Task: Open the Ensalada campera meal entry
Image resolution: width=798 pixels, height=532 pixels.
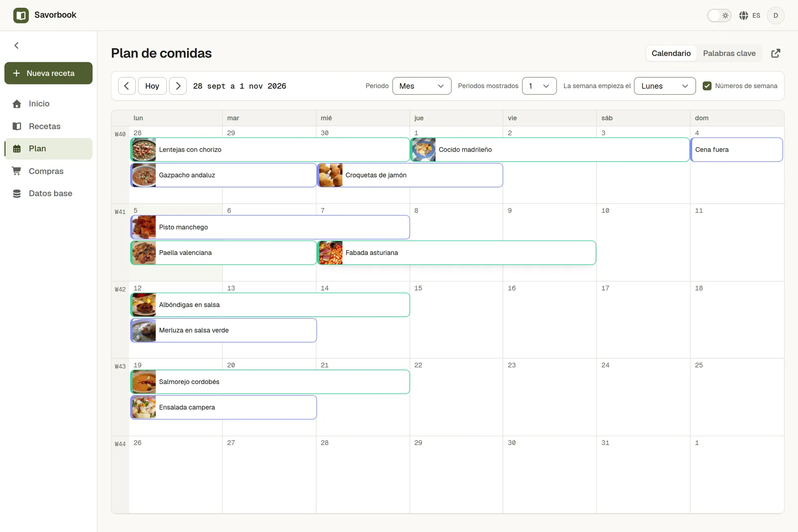Action: (x=224, y=407)
